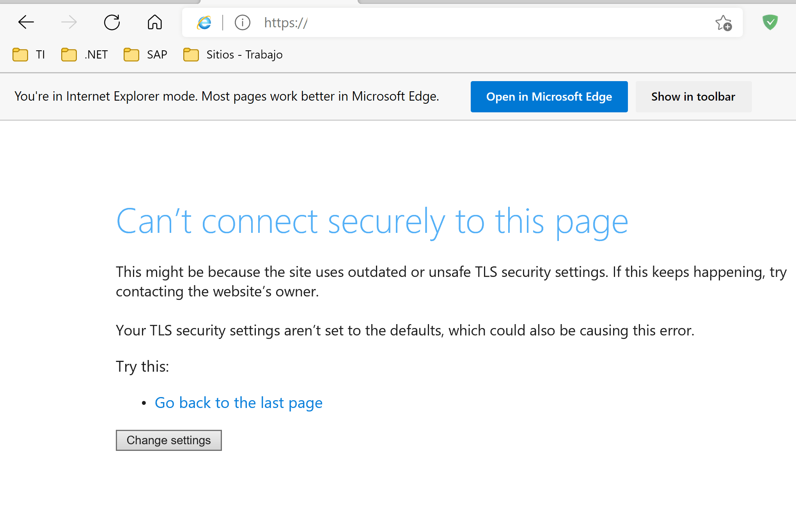The image size is (796, 532).
Task: Select the TI bookmarks folder
Action: 30,54
